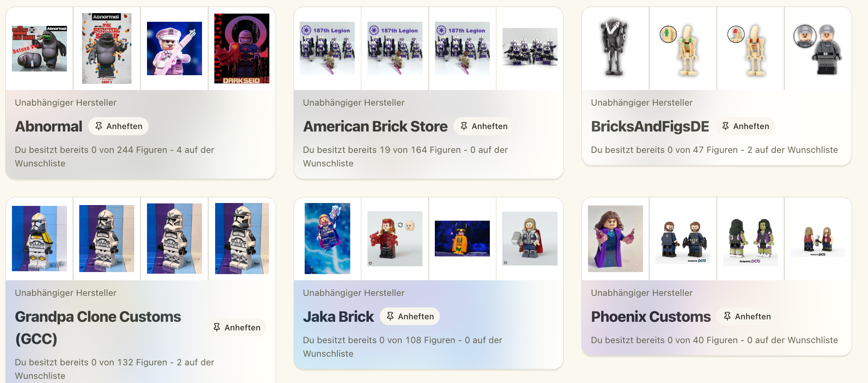Viewport: 868px width, 383px height.
Task: Open Grandpa Clone Customs (GCC) page
Action: pos(98,328)
